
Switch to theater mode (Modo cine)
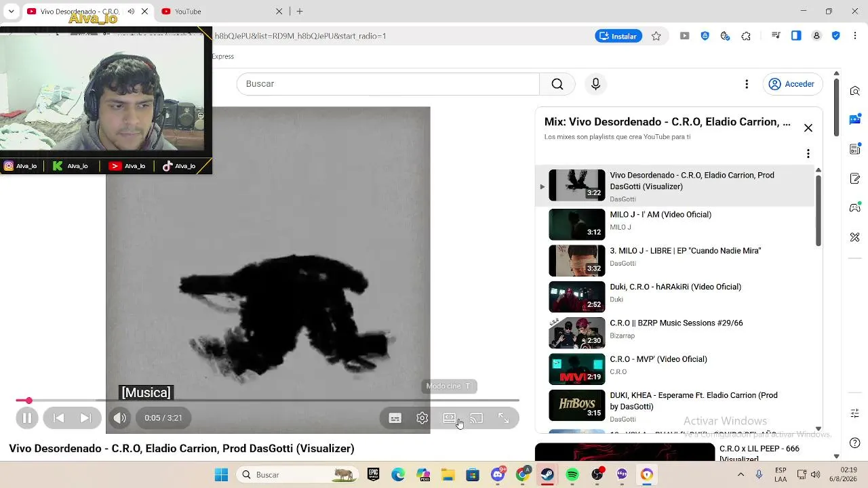click(449, 418)
